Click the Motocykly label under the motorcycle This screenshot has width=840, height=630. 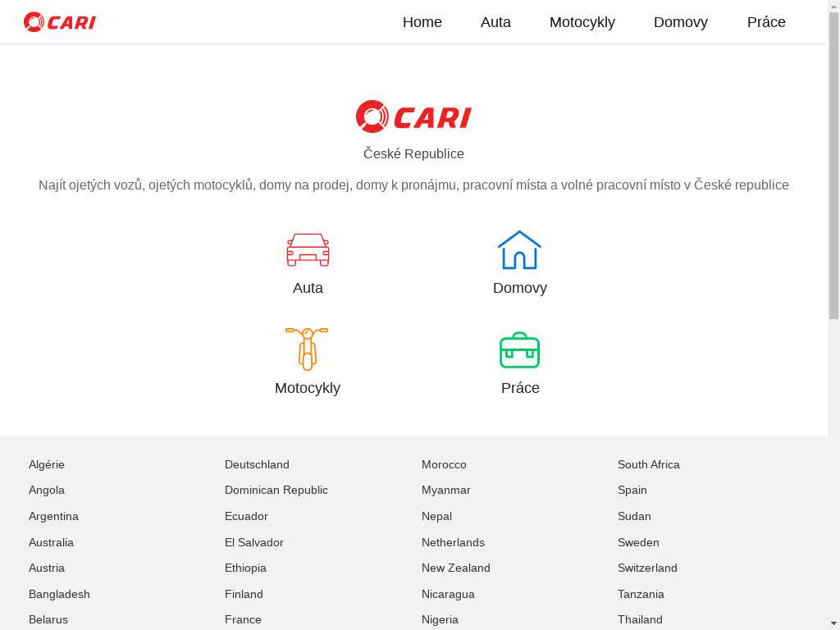[x=308, y=388]
